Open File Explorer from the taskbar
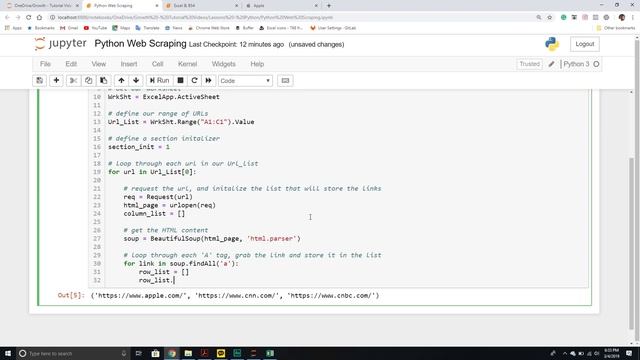This screenshot has width=640, height=360. pyautogui.click(x=188, y=353)
